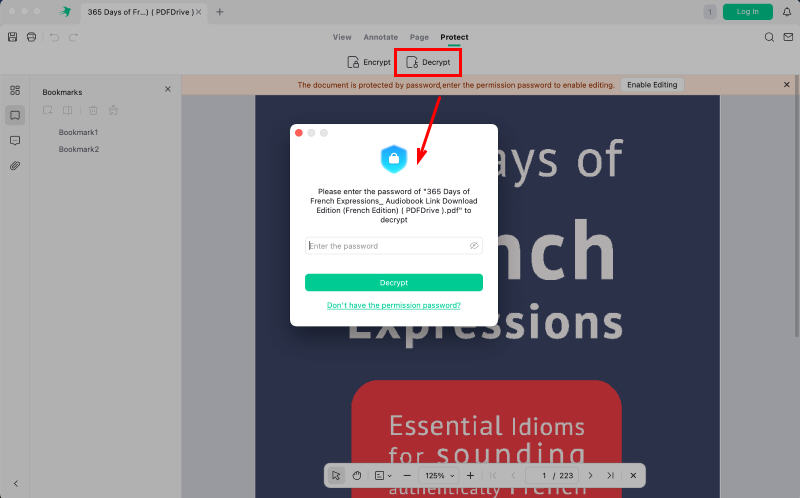Go to the next page
Image resolution: width=800 pixels, height=498 pixels.
(x=590, y=476)
